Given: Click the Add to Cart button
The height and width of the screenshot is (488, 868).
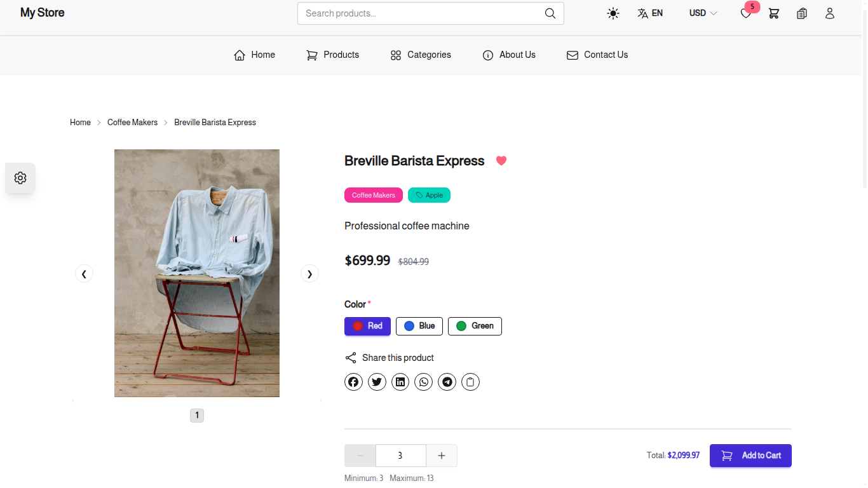Looking at the screenshot, I should click(x=750, y=456).
